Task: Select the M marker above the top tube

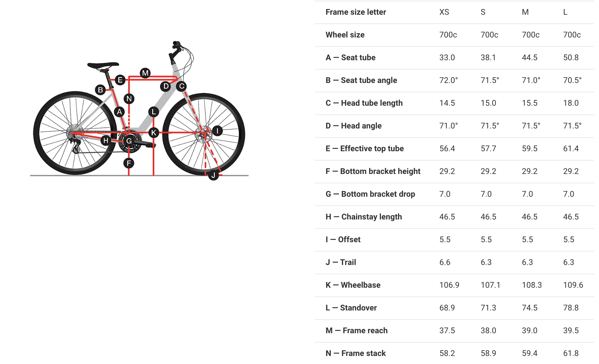Action: pos(145,73)
